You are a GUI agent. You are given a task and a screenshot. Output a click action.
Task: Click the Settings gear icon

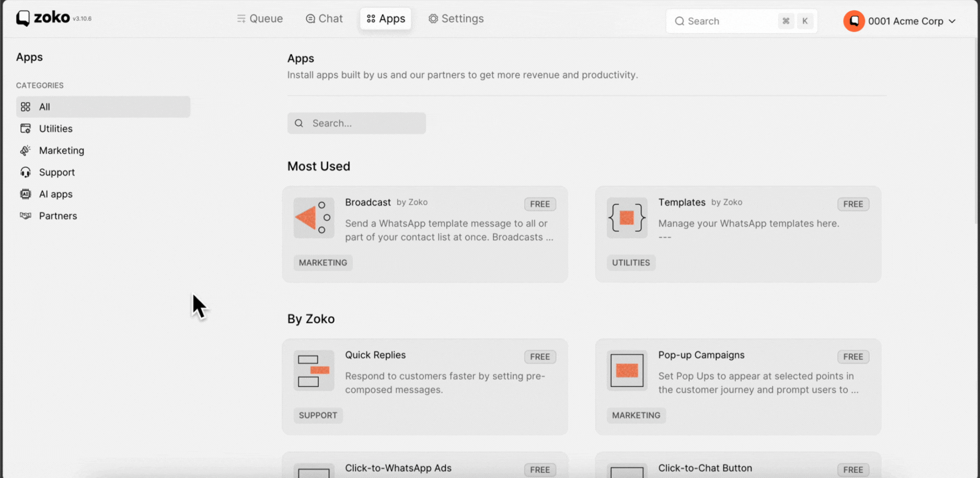pos(433,19)
